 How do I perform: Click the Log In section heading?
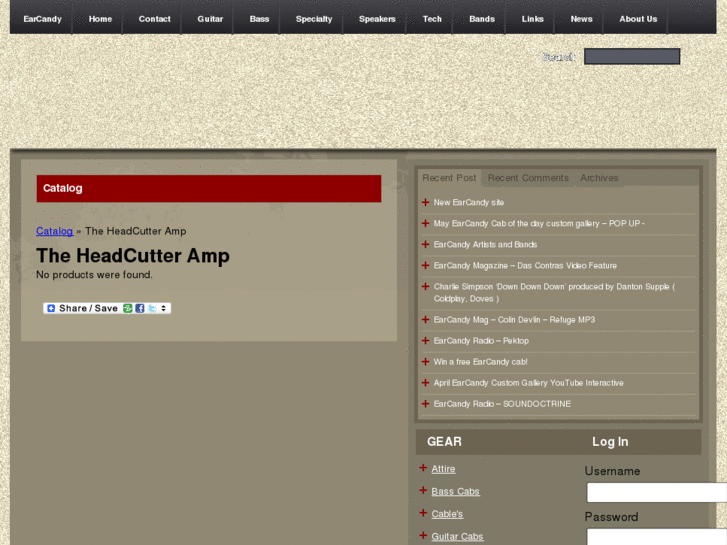[610, 442]
